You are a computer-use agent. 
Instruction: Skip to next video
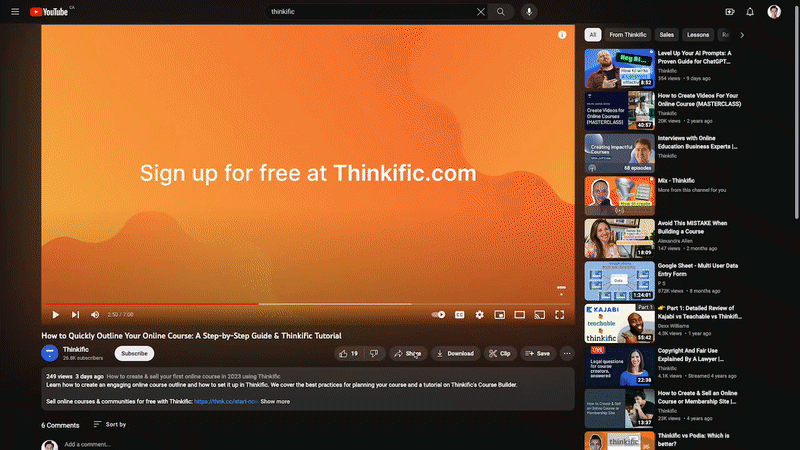coord(75,315)
